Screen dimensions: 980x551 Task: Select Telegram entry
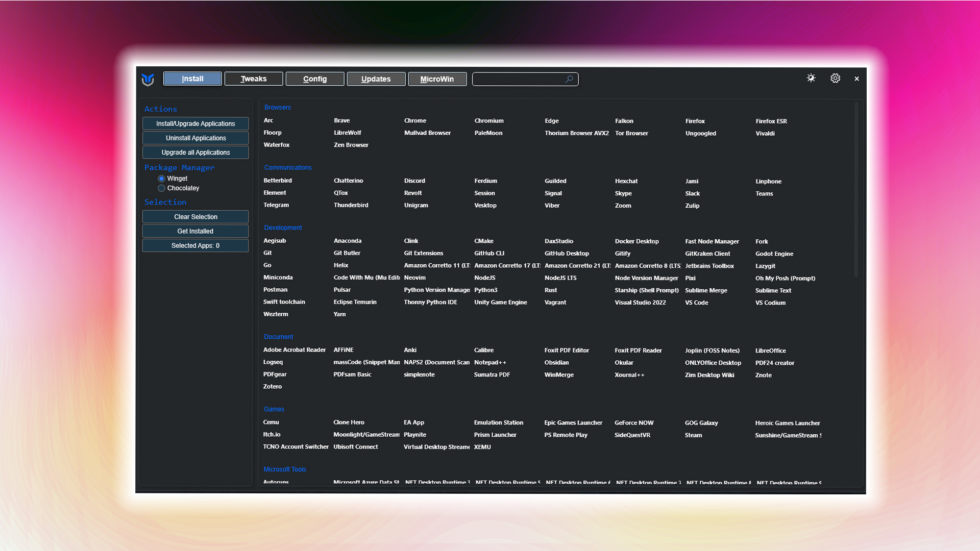tap(276, 205)
